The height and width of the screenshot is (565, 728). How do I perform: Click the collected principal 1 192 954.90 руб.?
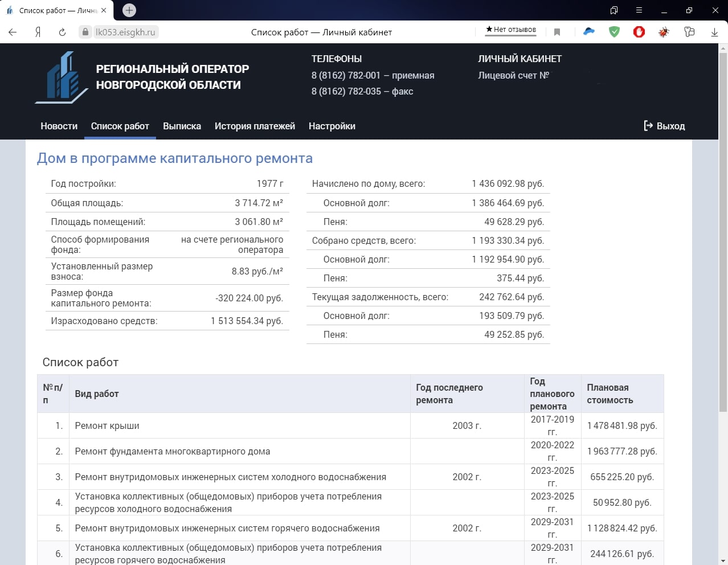[508, 259]
